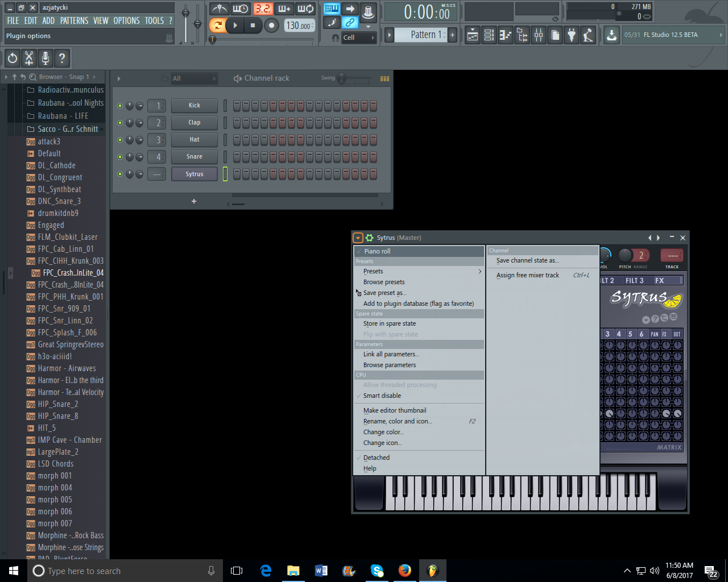Screen dimensions: 728x582
Task: Click the plugin picker toolbar icon
Action: coord(571,35)
